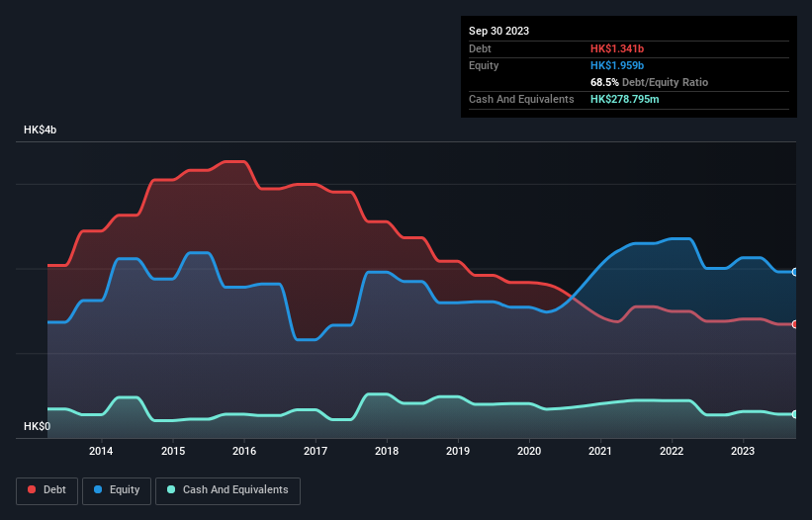Click the blue Equity legend dot

(x=98, y=489)
